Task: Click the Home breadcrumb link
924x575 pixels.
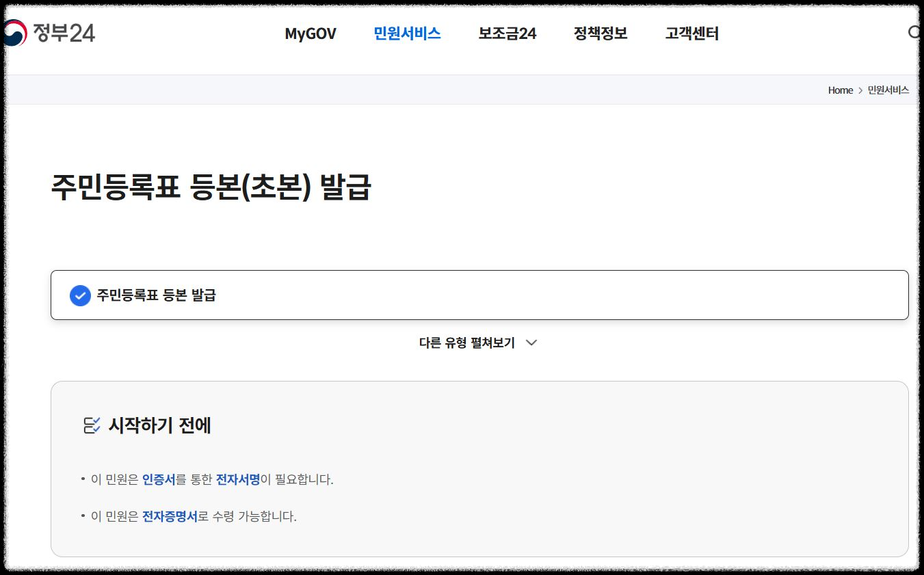Action: click(841, 90)
